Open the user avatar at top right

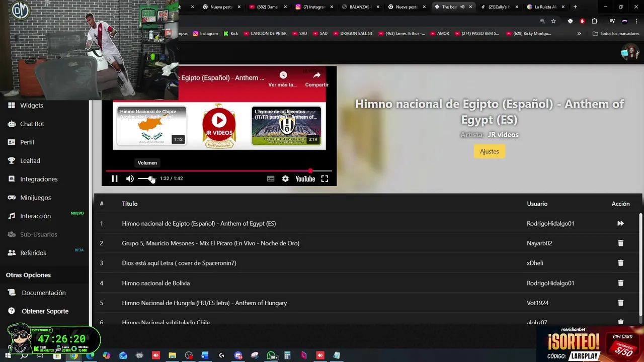630,51
